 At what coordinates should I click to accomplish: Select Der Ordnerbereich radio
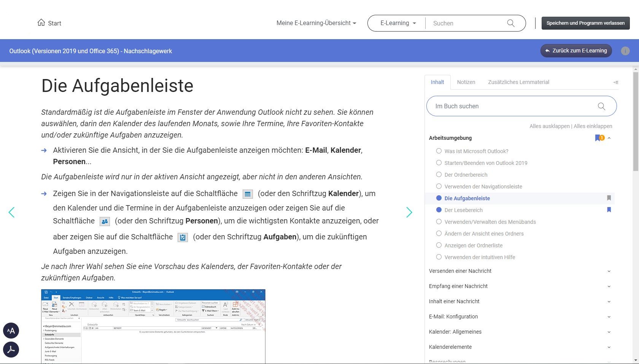point(439,174)
